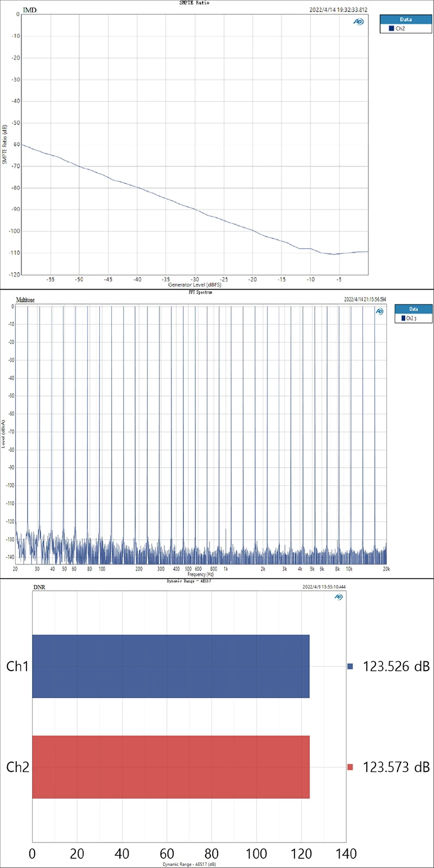434x868 pixels.
Task: Click the -120 tick on the IMD vertical axis
Action: point(14,275)
